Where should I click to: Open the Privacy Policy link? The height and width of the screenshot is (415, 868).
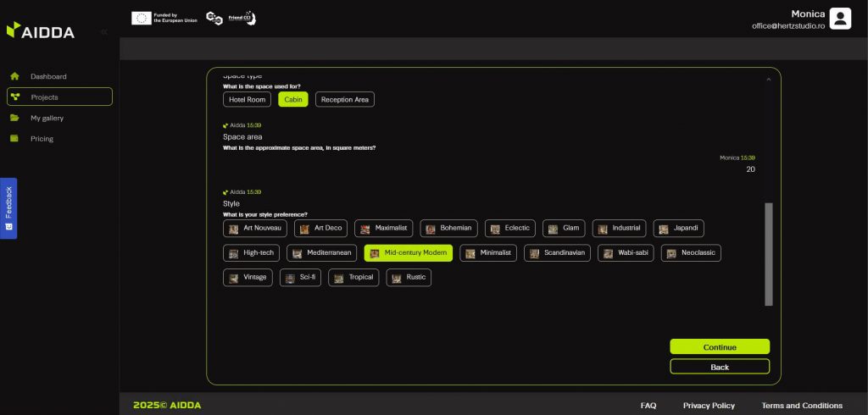click(709, 405)
